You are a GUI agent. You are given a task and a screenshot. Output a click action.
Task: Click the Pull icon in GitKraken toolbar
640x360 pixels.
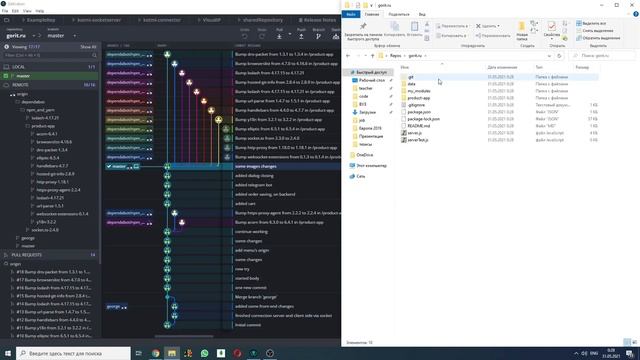coord(279,36)
